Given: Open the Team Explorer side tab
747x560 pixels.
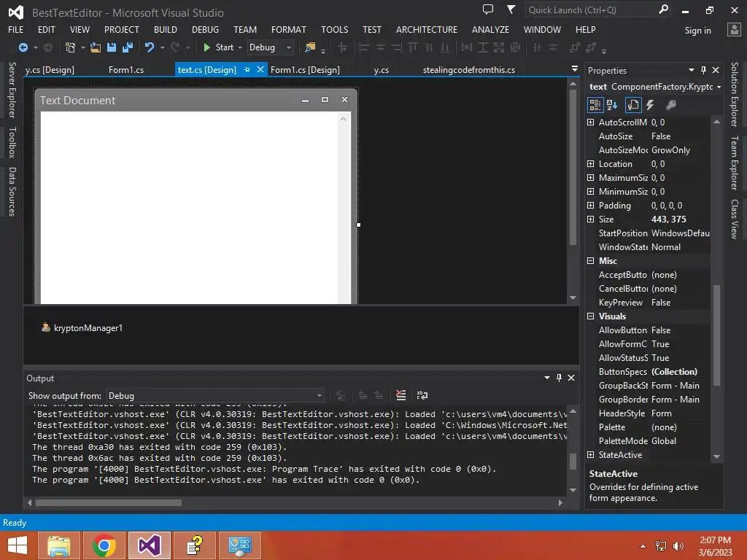Looking at the screenshot, I should click(735, 163).
